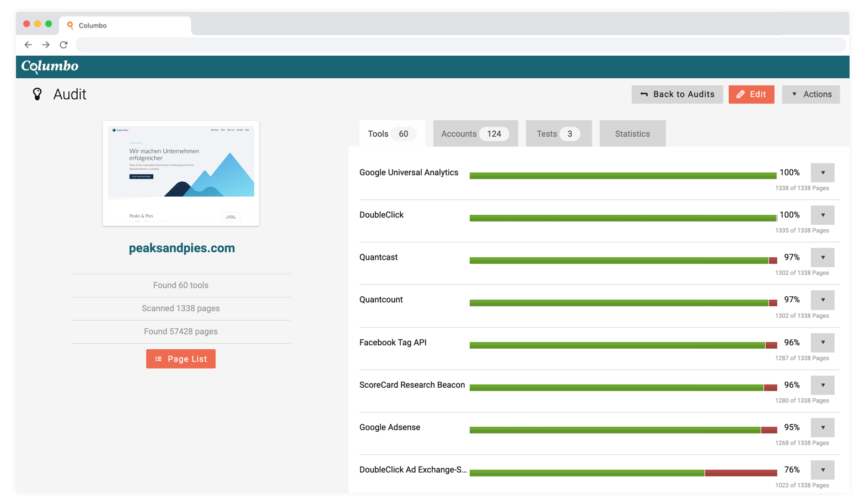Go back using Back to Audits button
The image size is (865, 504).
tap(677, 94)
